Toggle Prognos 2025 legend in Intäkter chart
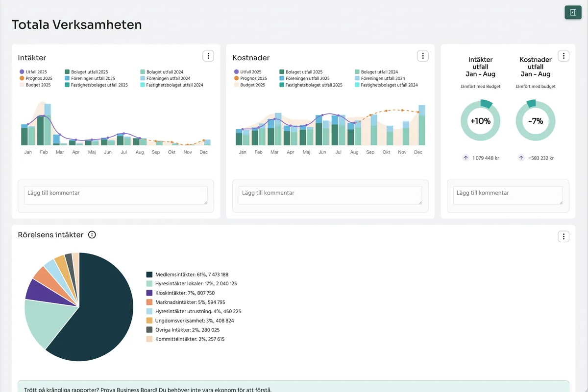 pyautogui.click(x=36, y=78)
